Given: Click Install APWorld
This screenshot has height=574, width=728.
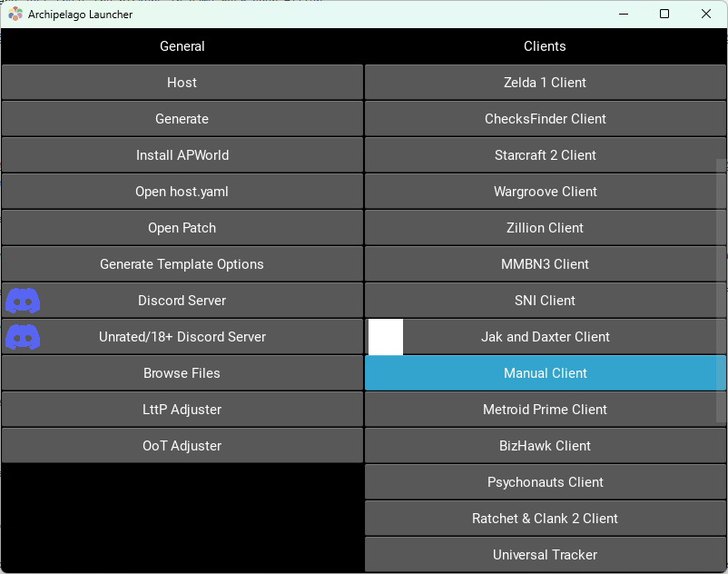Looking at the screenshot, I should (x=182, y=154).
